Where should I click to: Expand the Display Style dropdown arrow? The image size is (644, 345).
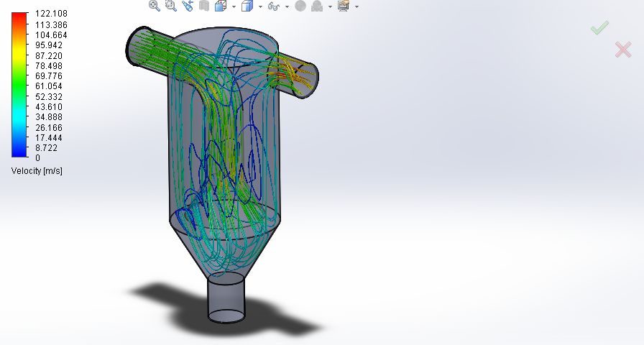pos(260,6)
